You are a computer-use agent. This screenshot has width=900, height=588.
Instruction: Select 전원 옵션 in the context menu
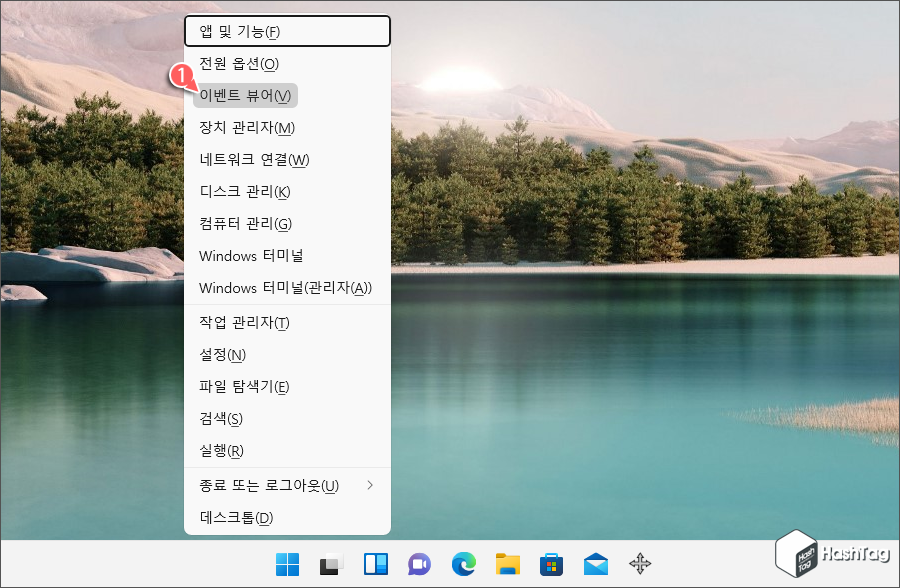[x=240, y=63]
